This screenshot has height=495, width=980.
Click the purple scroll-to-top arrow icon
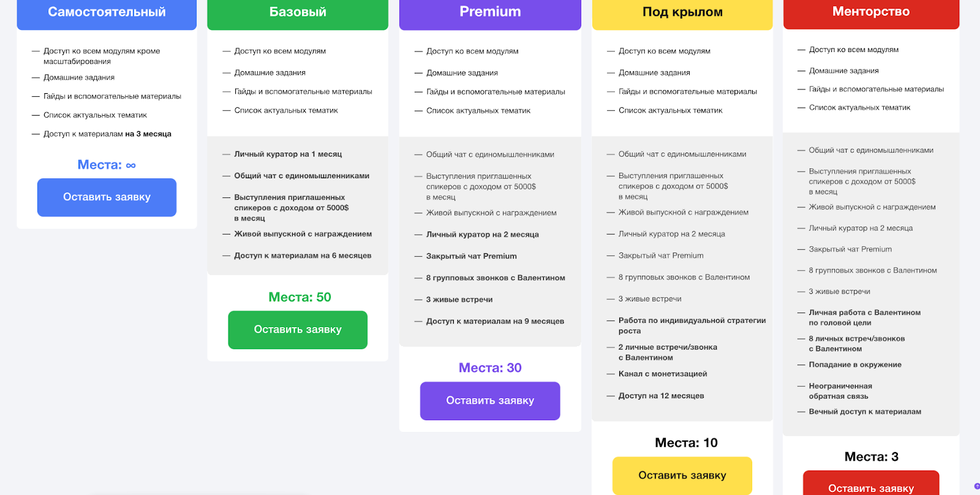[976, 486]
